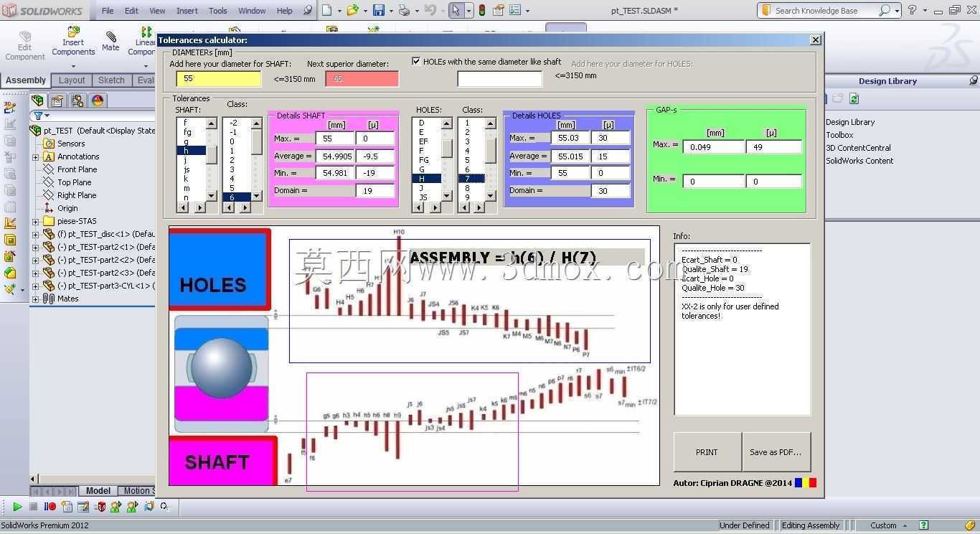The image size is (980, 534).
Task: Click the Linear Component Pattern icon
Action: [x=146, y=32]
